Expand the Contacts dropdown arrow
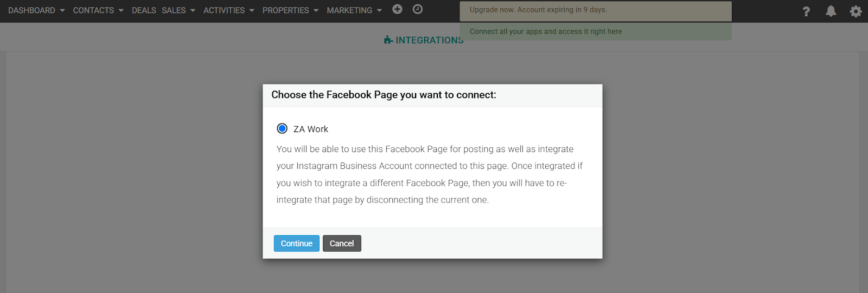The image size is (868, 293). (121, 10)
